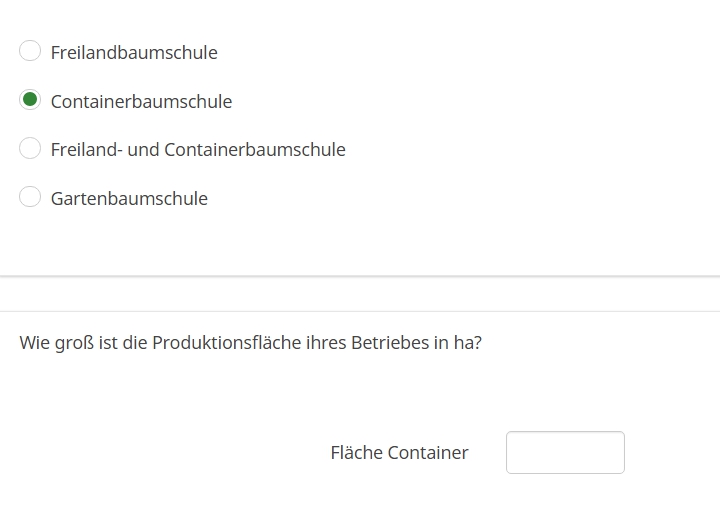Click the word Container beside the input box
This screenshot has width=720, height=507.
(428, 453)
